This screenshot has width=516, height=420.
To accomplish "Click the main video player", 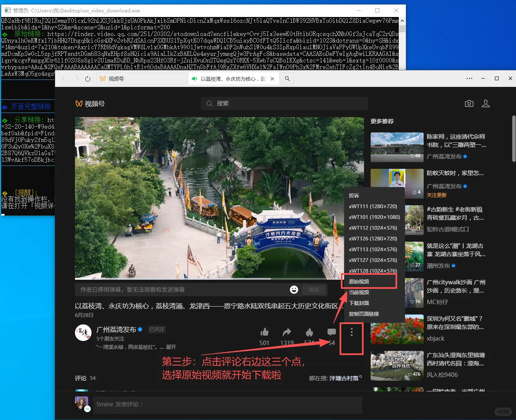I will 219,198.
